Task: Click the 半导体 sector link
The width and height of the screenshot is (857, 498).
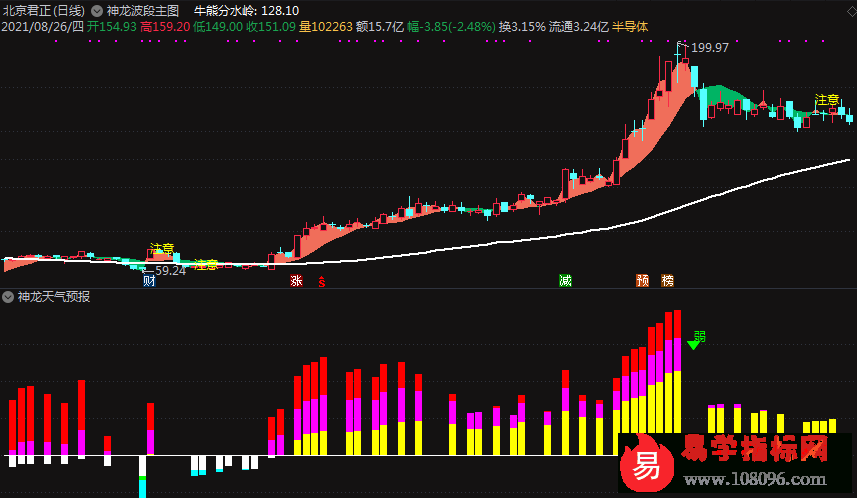Action: tap(630, 26)
